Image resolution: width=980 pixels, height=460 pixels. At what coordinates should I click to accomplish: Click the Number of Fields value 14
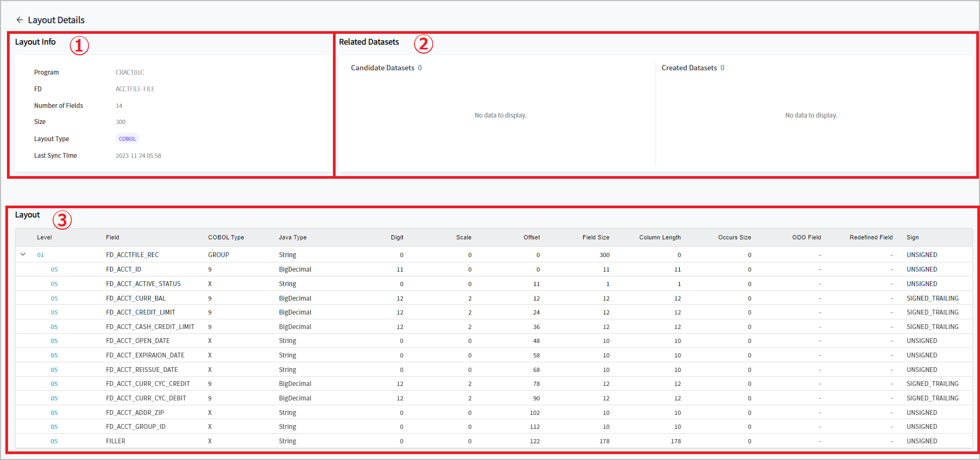point(119,106)
